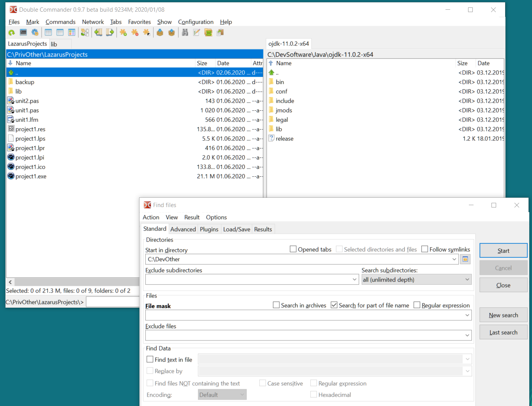Select unit1.lfm in the left panel
Screen dimensions: 532x406
pyautogui.click(x=135, y=120)
